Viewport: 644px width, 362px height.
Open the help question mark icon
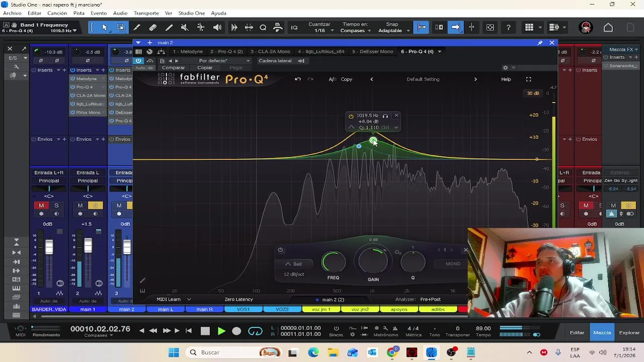508,28
